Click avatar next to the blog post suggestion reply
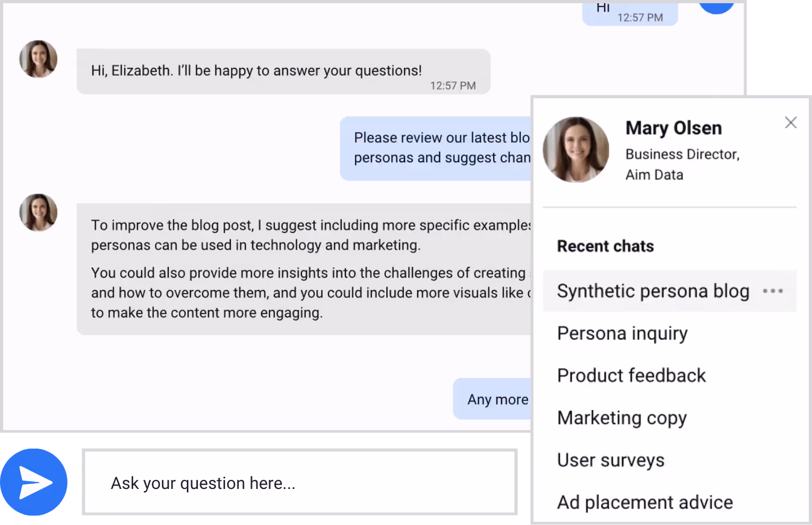The image size is (812, 525). point(38,212)
